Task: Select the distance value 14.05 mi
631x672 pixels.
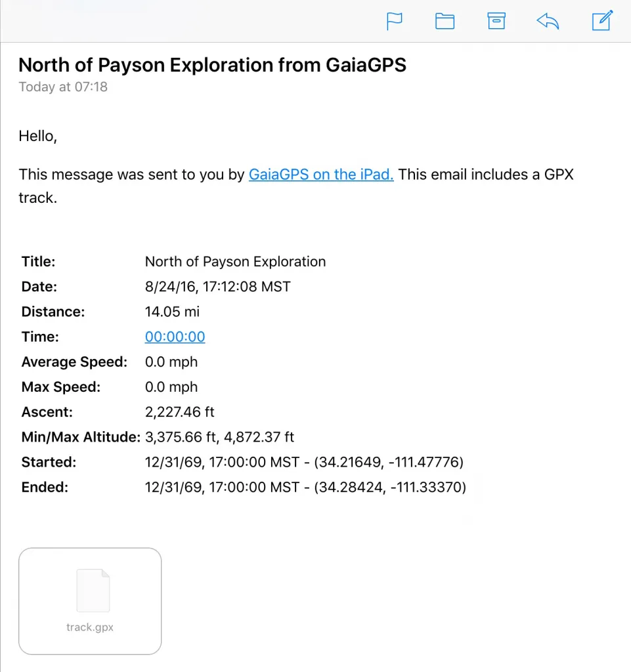Action: [172, 312]
